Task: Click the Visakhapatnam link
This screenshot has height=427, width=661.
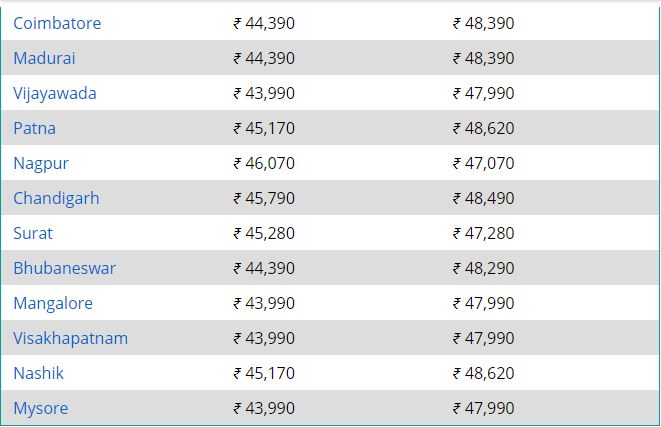Action: point(70,338)
